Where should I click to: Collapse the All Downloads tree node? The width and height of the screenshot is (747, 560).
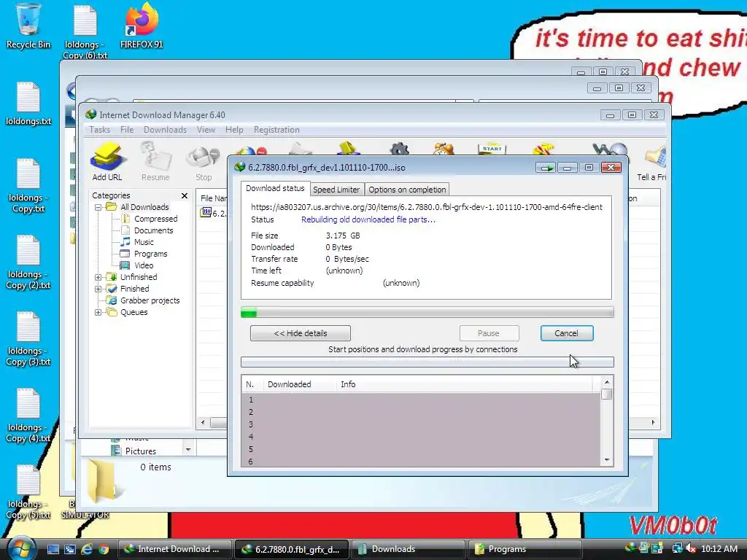tap(98, 207)
